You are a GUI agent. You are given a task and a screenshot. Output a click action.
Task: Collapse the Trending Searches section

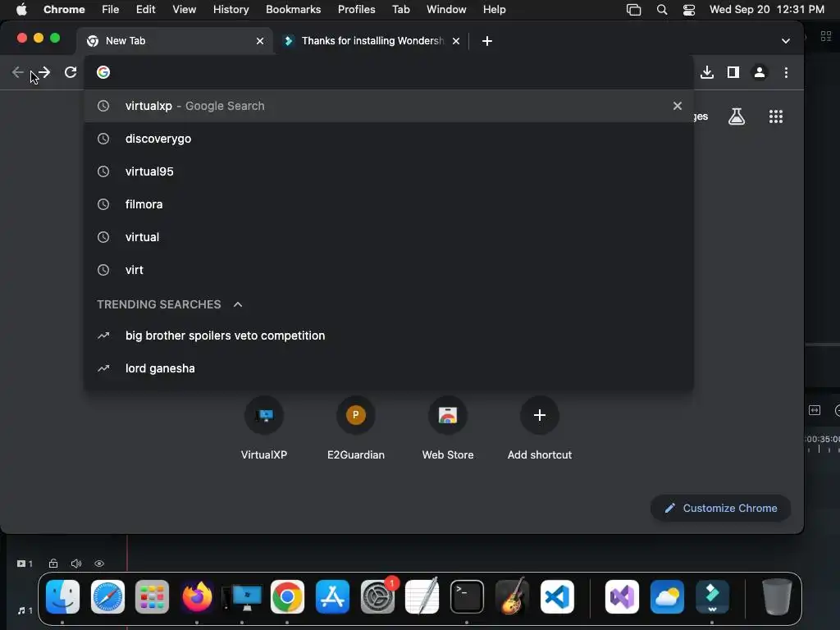pos(238,304)
